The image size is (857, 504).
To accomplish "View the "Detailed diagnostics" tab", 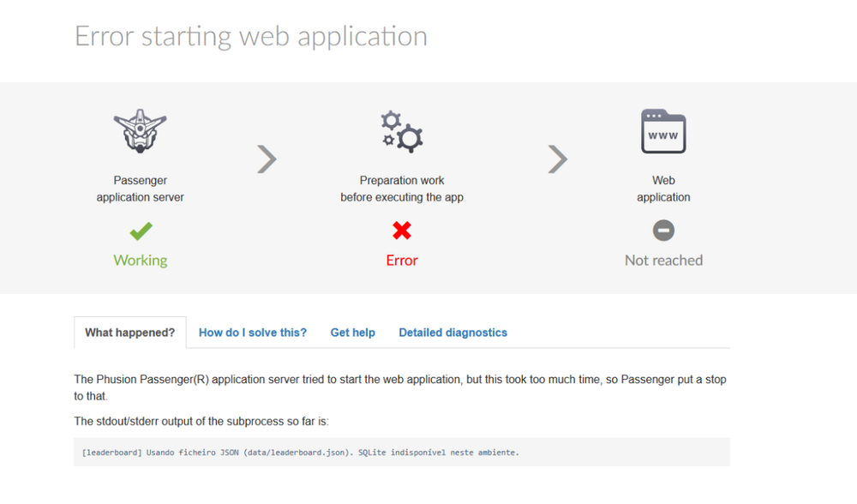I will pos(452,333).
